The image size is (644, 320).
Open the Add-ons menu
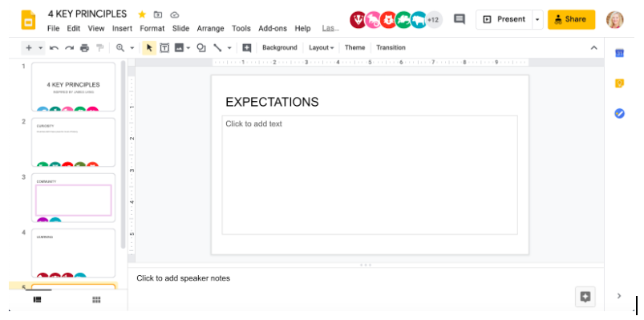point(273,28)
